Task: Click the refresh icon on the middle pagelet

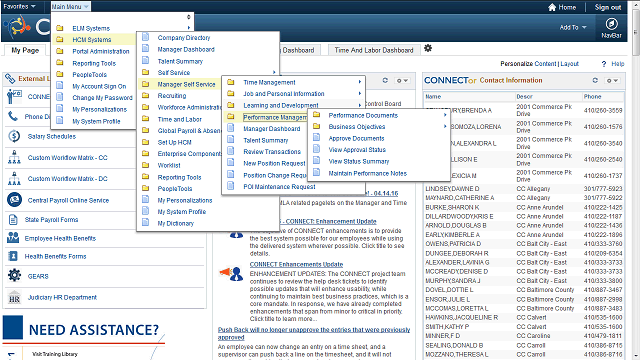Action: coord(385,80)
